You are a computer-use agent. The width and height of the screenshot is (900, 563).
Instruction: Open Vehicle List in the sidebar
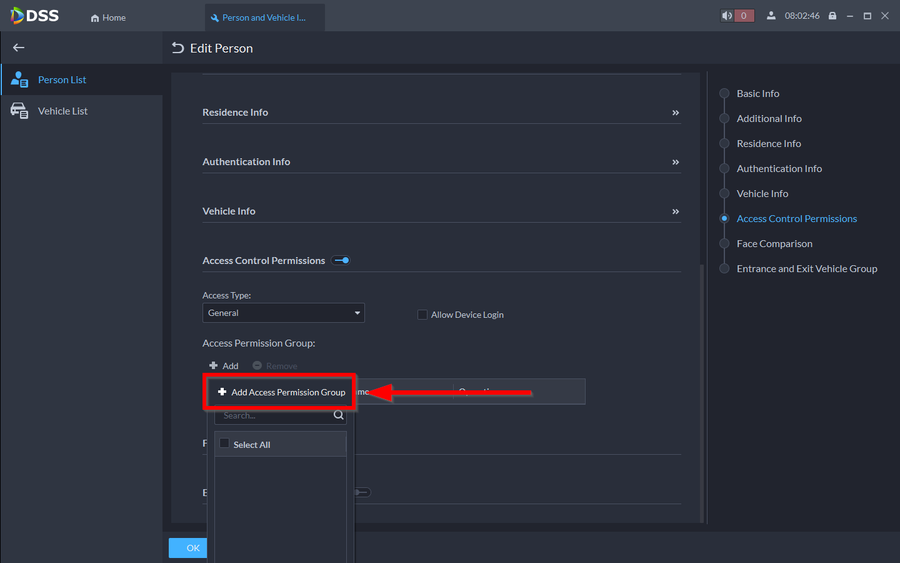coord(62,111)
